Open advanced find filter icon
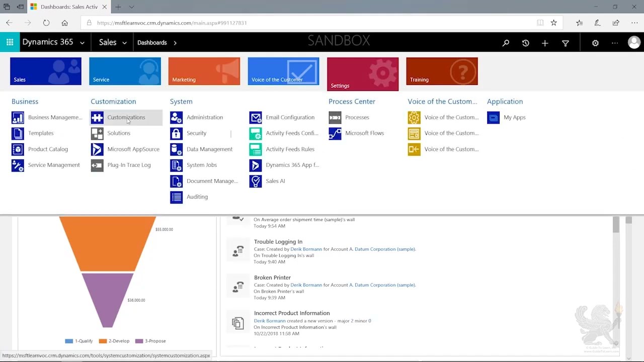The height and width of the screenshot is (362, 644). pos(566,43)
